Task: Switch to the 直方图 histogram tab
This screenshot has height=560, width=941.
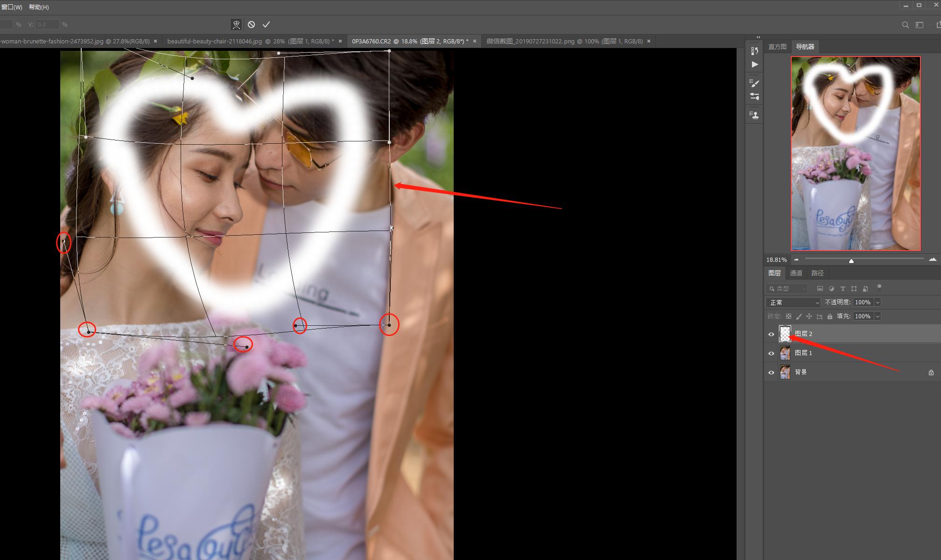Action: pos(777,47)
